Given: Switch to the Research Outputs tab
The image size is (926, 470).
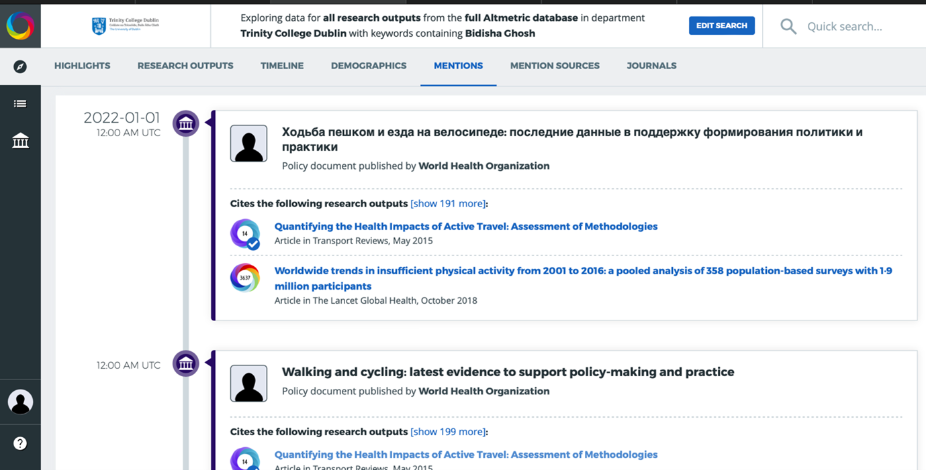Looking at the screenshot, I should pyautogui.click(x=185, y=66).
